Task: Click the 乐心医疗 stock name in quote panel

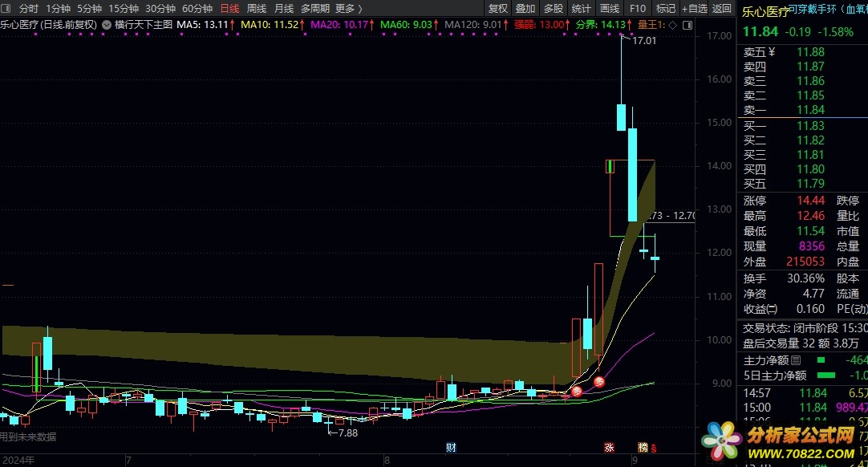Action: pos(765,11)
